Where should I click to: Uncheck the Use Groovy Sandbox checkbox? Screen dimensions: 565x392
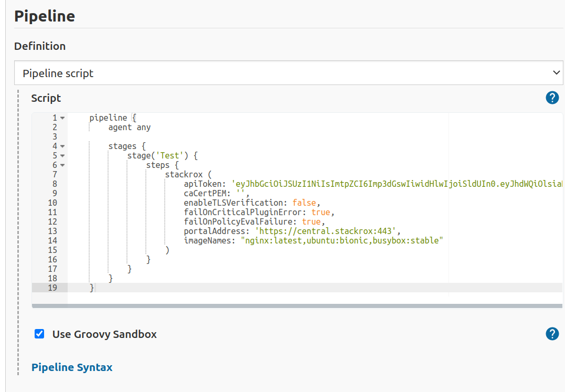(39, 334)
